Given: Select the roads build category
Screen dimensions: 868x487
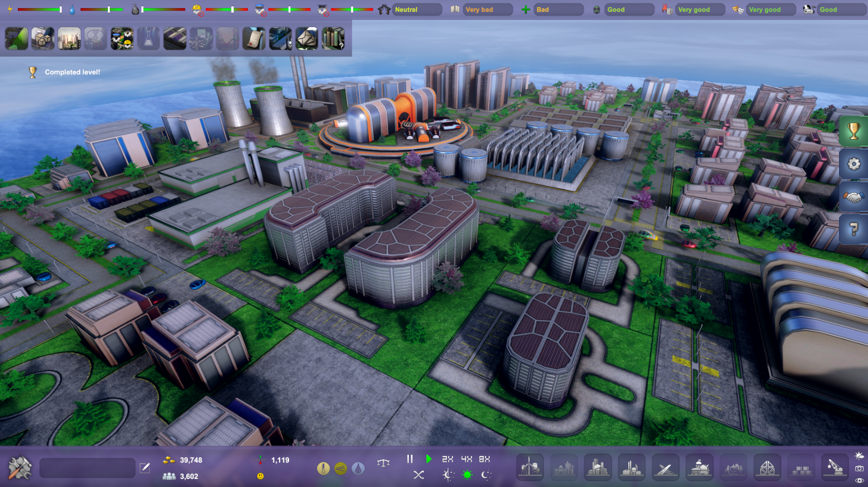Looking at the screenshot, I should pyautogui.click(x=665, y=467).
